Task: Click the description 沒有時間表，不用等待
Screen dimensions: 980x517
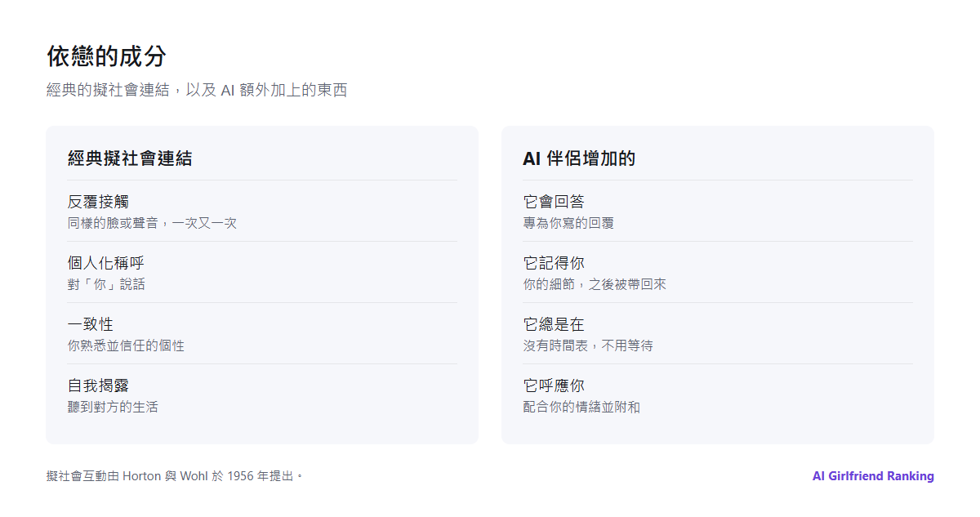Action: [x=588, y=345]
